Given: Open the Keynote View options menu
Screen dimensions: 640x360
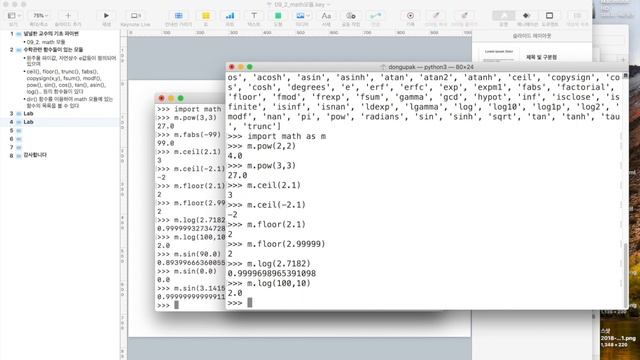Looking at the screenshot, I should click(14, 16).
